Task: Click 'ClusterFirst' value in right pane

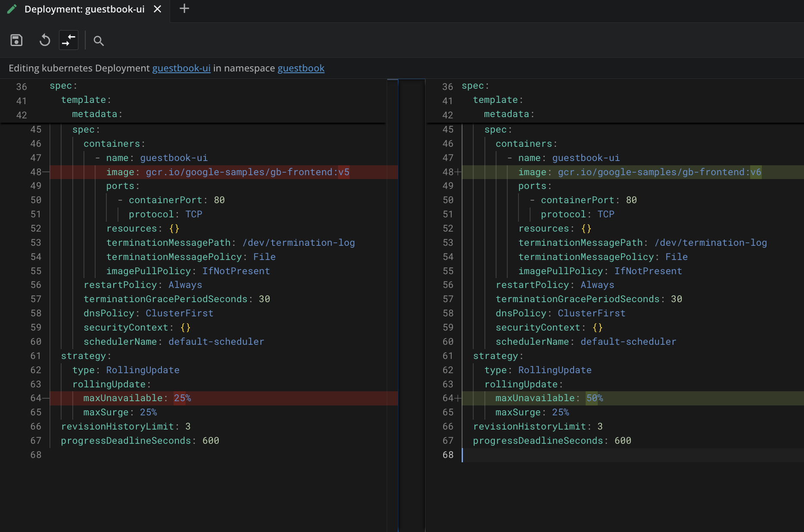Action: 592,313
